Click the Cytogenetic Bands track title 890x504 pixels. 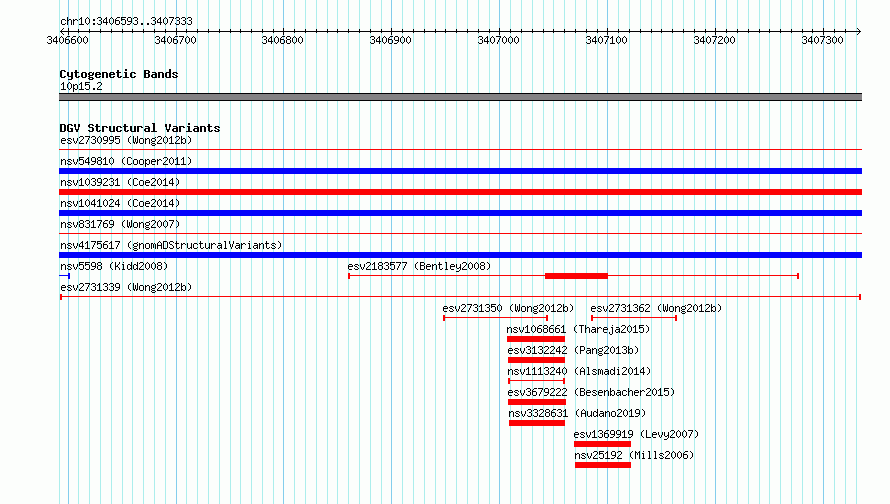click(x=119, y=74)
